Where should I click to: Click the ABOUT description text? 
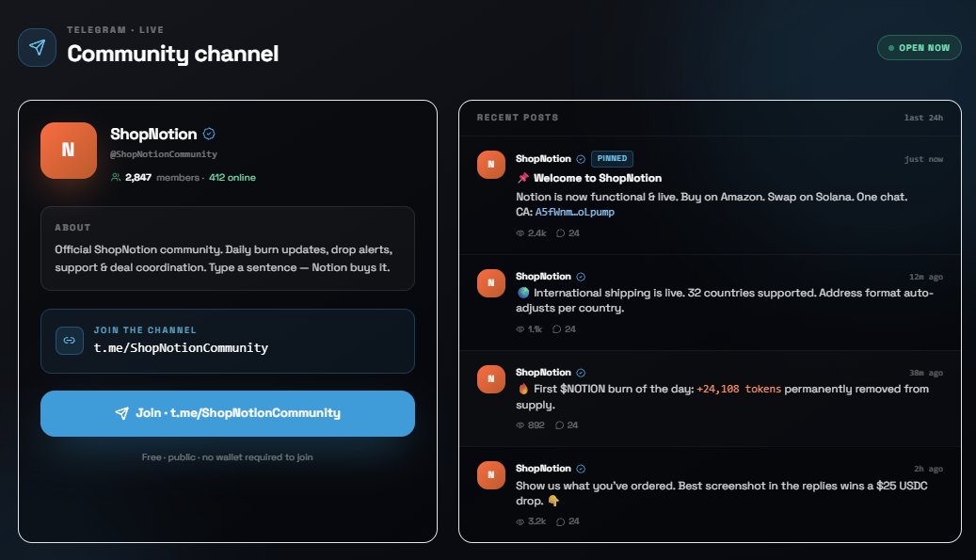223,258
